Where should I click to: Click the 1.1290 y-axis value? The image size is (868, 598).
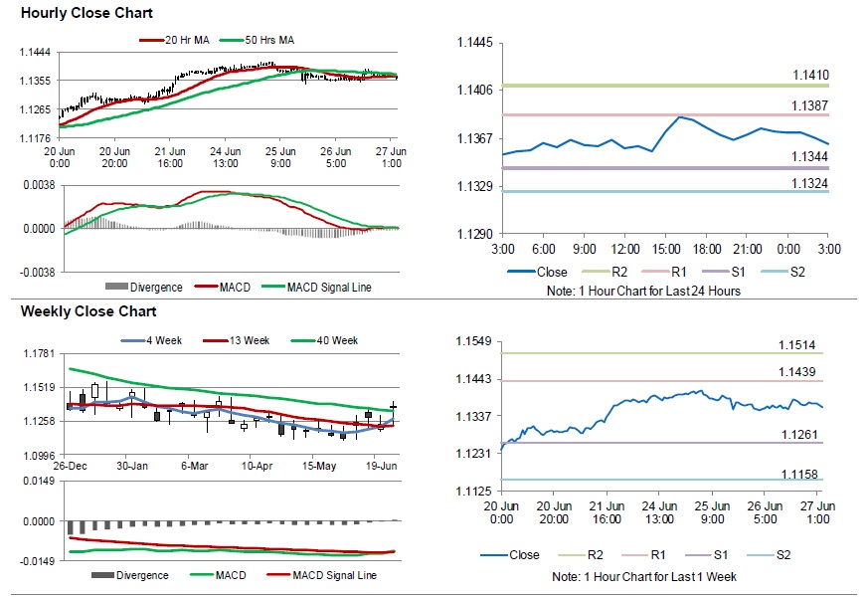tap(475, 235)
